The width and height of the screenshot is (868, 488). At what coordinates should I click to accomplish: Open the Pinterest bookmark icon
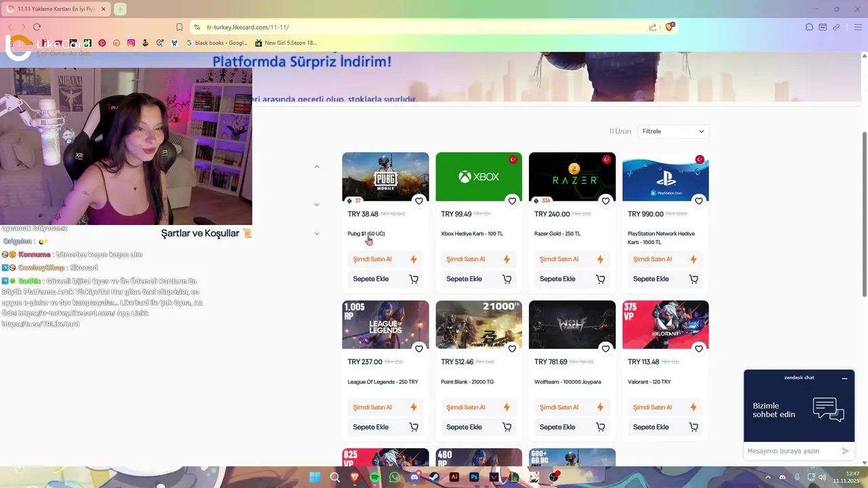click(102, 43)
